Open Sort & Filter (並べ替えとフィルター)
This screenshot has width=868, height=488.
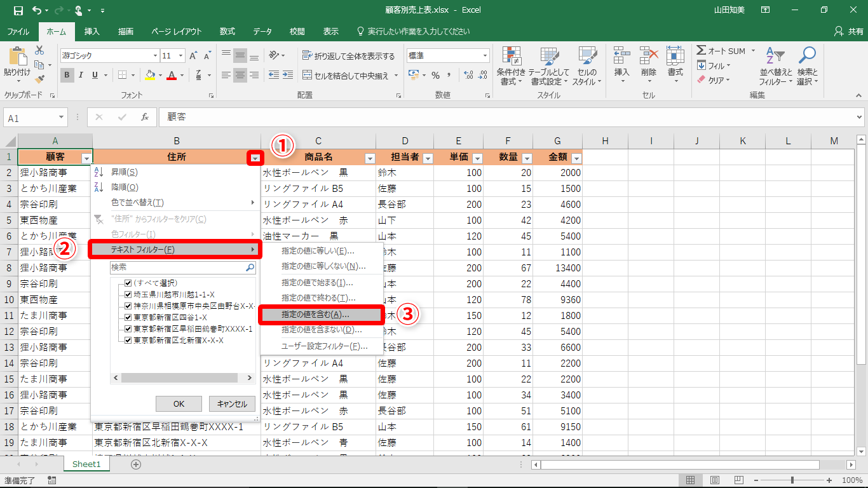pyautogui.click(x=776, y=66)
